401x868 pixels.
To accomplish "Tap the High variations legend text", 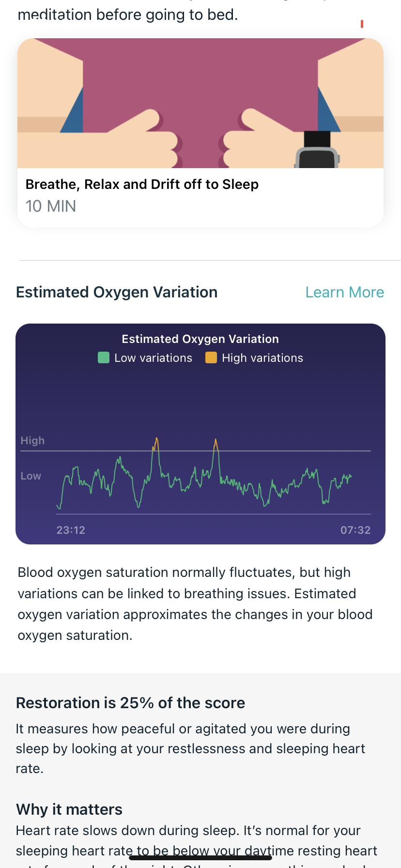I will pos(262,358).
